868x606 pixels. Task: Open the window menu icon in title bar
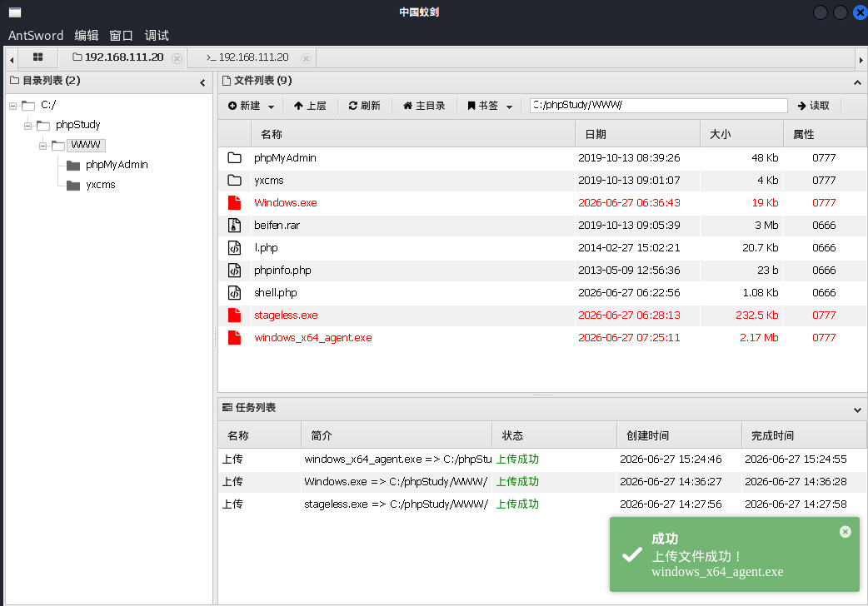(15, 12)
